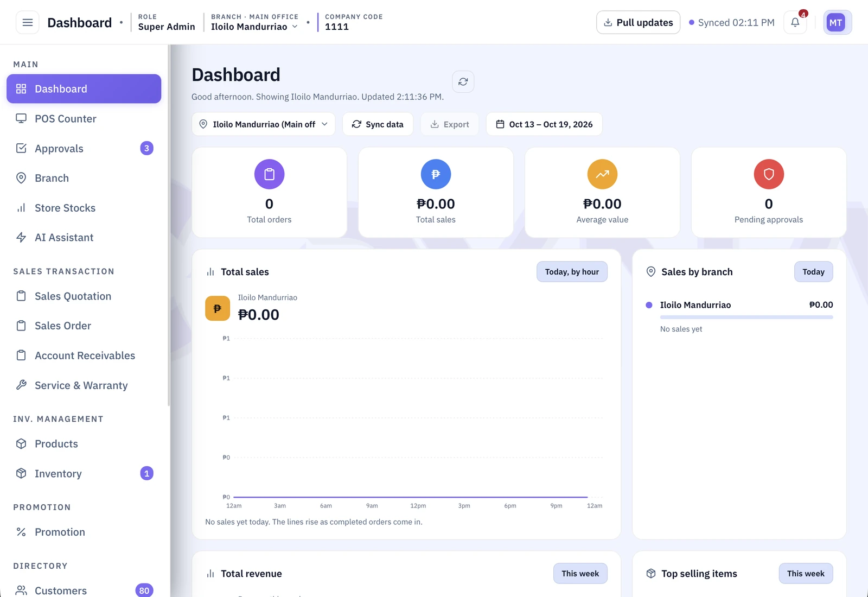
Task: Click the orange Average value trend icon
Action: click(602, 174)
